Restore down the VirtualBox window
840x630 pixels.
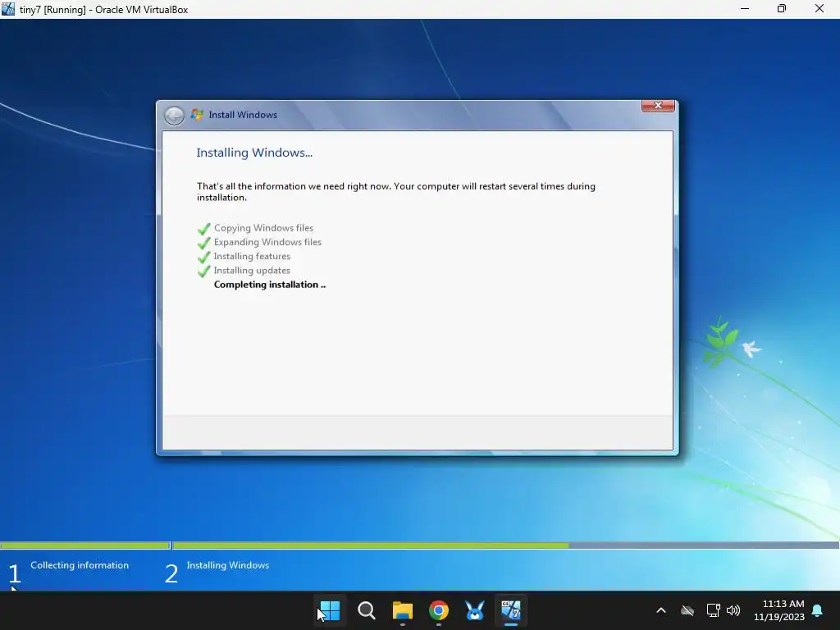click(x=782, y=9)
